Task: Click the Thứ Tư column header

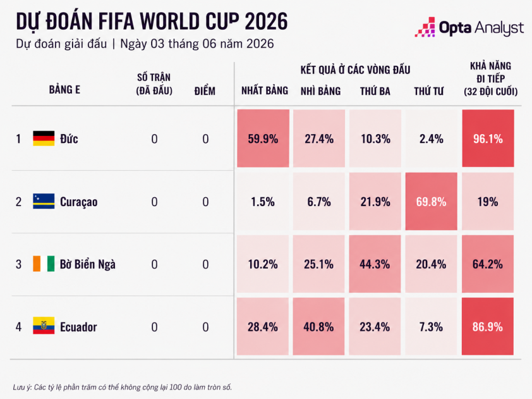Action: click(429, 91)
